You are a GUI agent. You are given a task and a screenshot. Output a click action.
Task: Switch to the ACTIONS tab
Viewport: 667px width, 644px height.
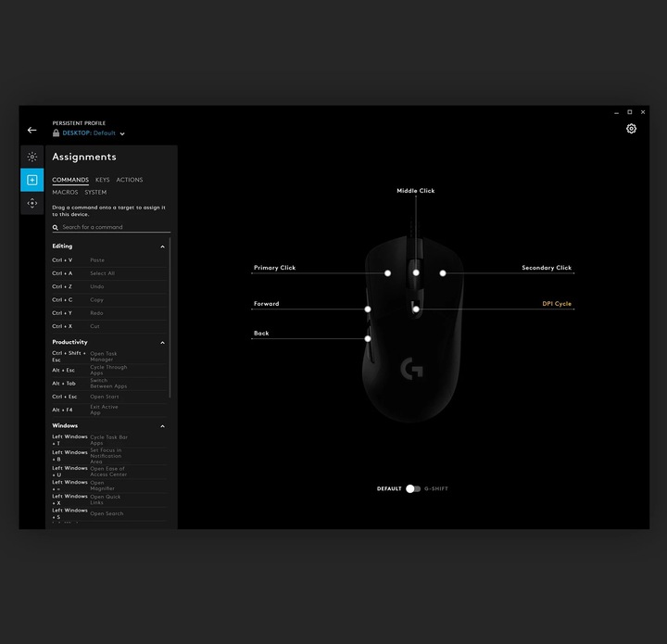130,180
